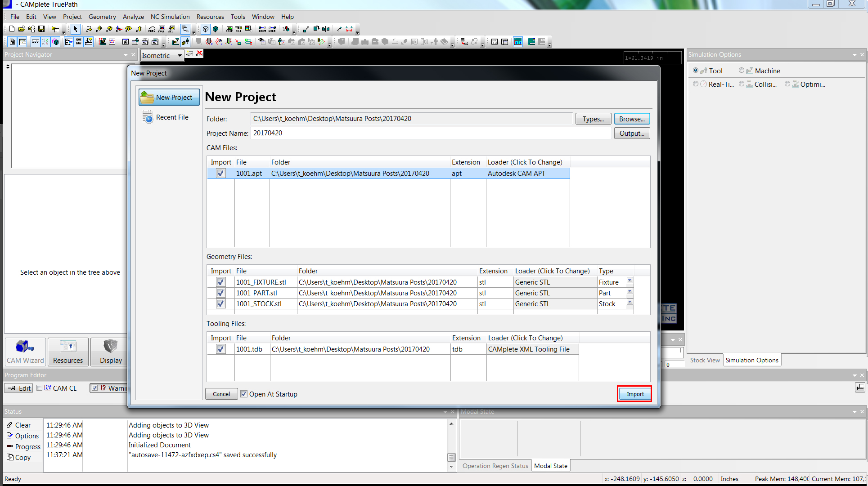Uncheck import for 1001_PART.stl
Viewport: 868px width, 486px height.
[220, 293]
